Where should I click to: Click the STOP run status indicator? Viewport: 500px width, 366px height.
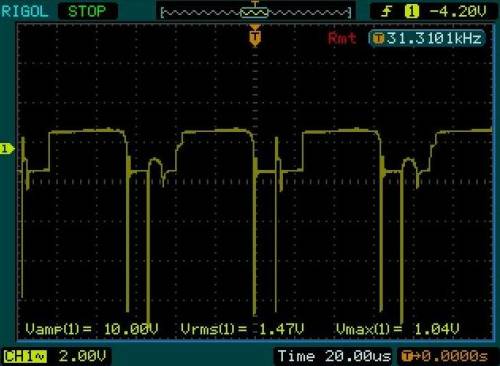click(x=87, y=12)
